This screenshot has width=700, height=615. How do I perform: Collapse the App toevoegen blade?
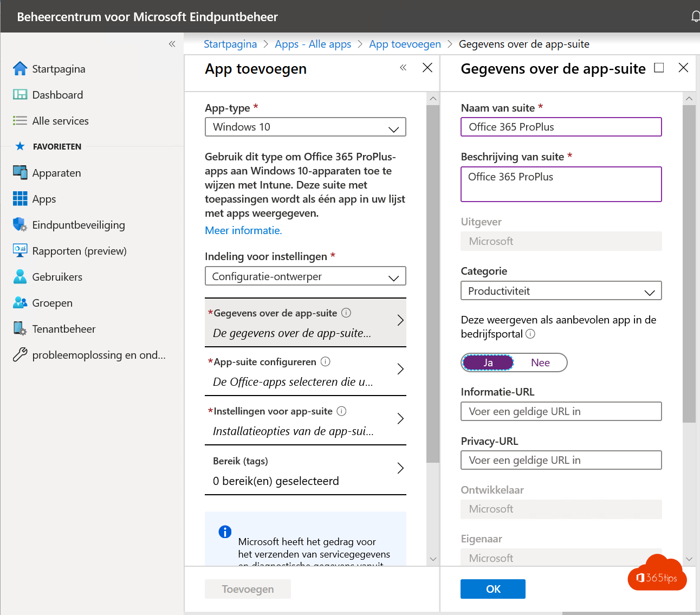403,68
